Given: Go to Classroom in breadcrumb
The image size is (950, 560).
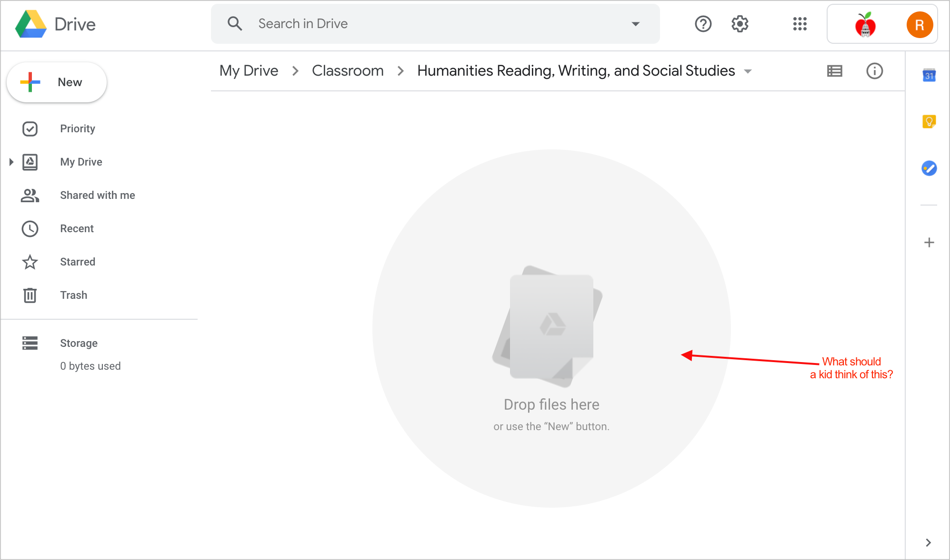Looking at the screenshot, I should pyautogui.click(x=348, y=71).
